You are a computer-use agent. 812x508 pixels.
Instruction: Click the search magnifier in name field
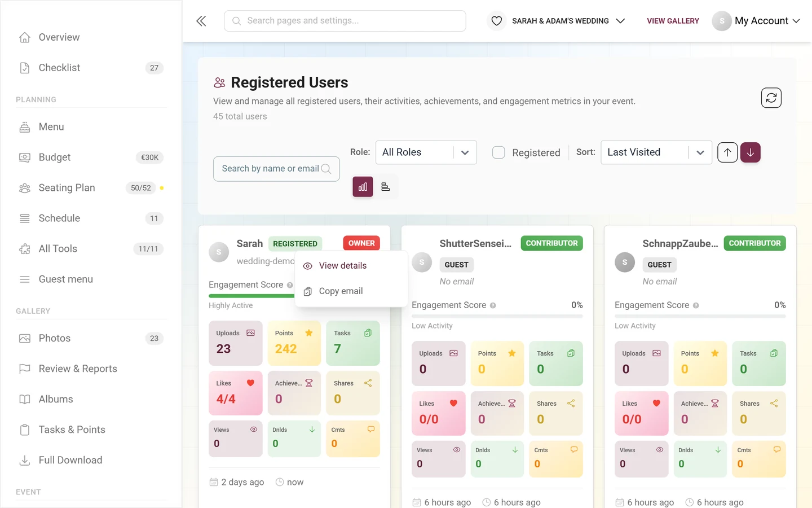(x=326, y=169)
